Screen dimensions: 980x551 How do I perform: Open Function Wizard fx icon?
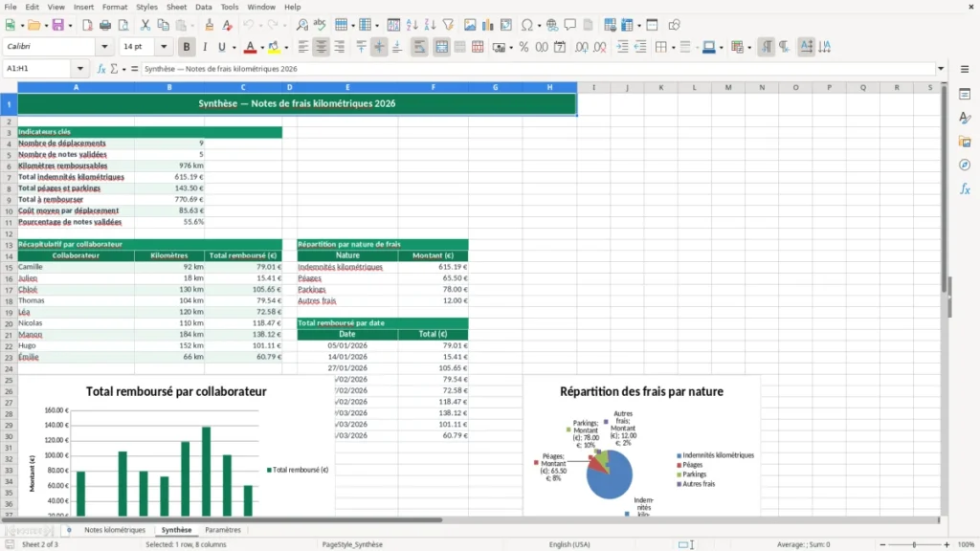[x=101, y=69]
